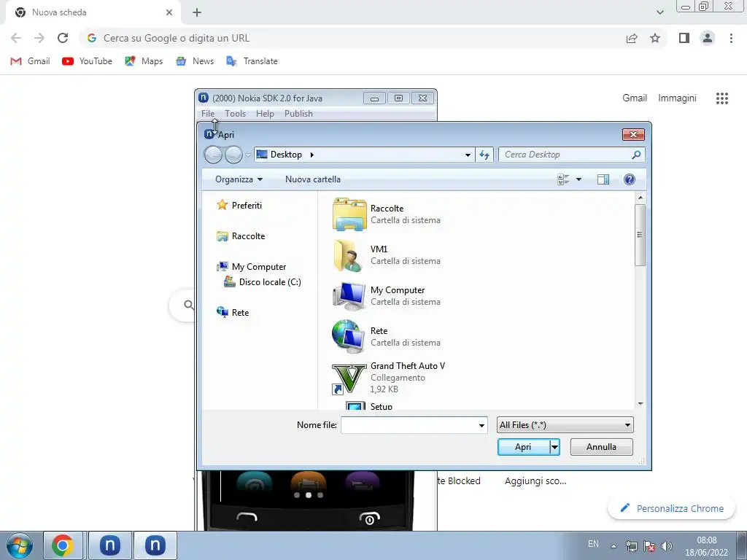Screen dimensions: 747x560
Task: Click the Desktop icon in address bar
Action: point(262,155)
